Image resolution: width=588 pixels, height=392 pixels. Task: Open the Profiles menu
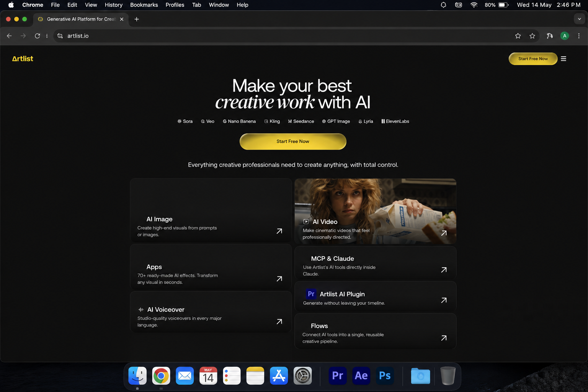[x=175, y=5]
